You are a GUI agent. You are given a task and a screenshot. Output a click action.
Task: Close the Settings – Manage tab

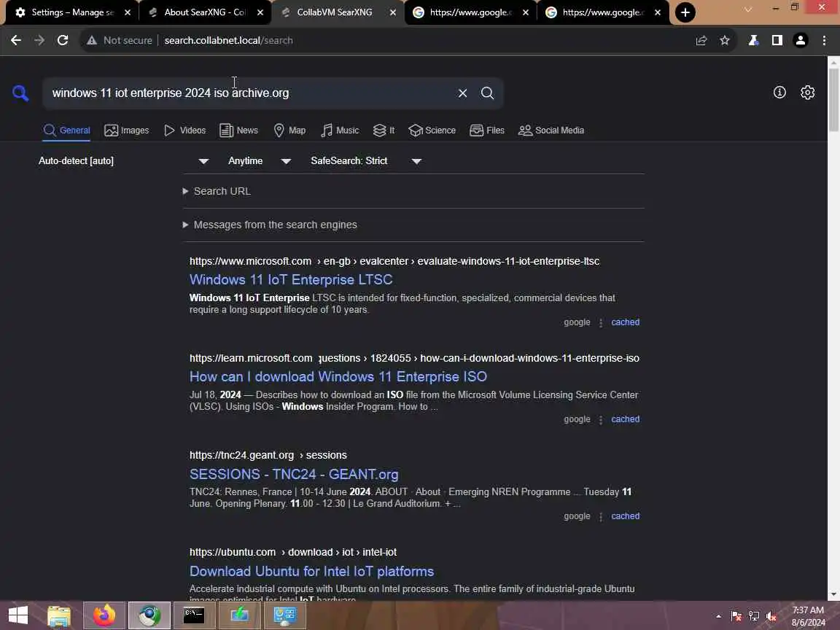tap(128, 12)
